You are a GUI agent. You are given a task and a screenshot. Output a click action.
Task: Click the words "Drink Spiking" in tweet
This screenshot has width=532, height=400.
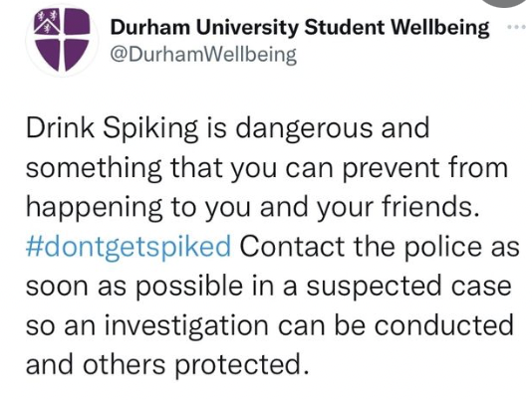112,128
